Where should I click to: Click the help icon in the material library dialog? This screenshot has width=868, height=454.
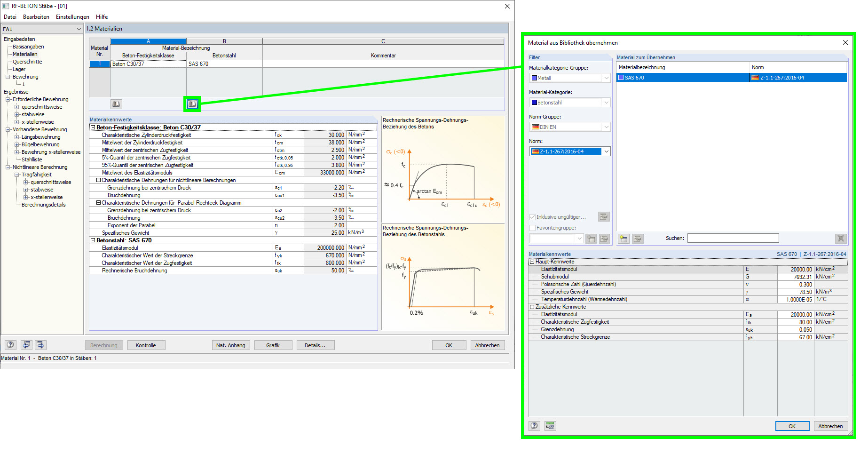(535, 426)
